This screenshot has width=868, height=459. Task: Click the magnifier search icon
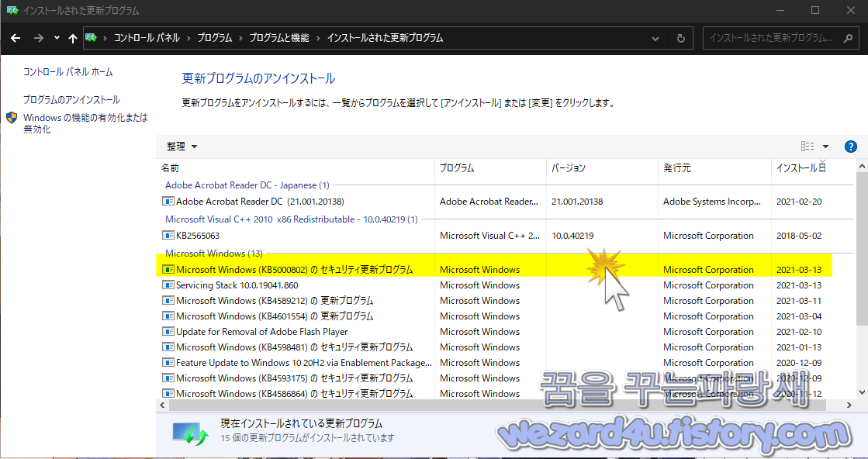[x=848, y=38]
